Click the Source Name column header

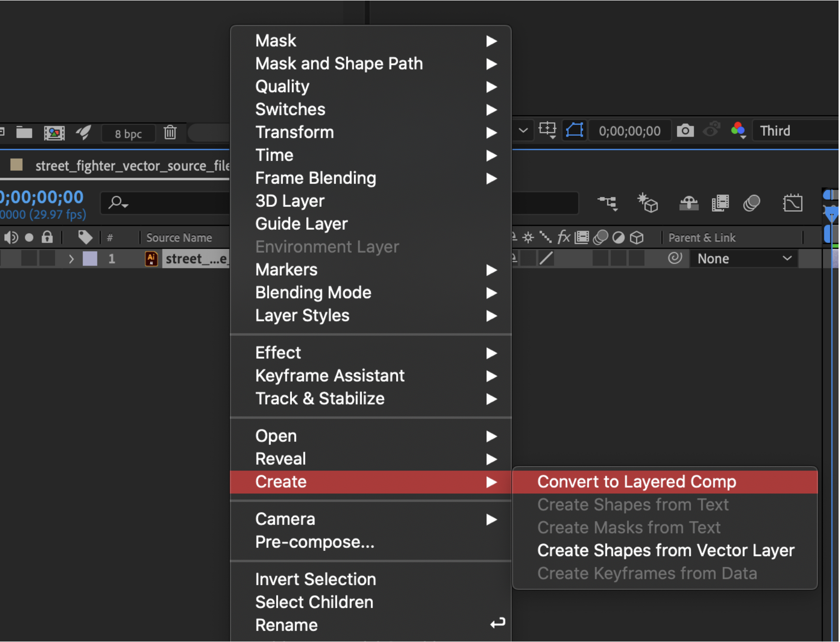coord(179,237)
